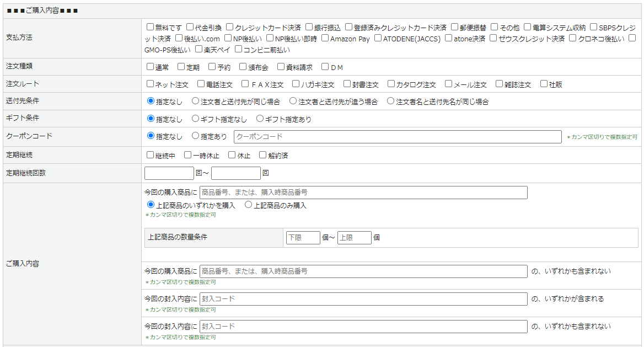644x347 pixels.
Task: Check the 資料請求 order type box
Action: pos(281,67)
